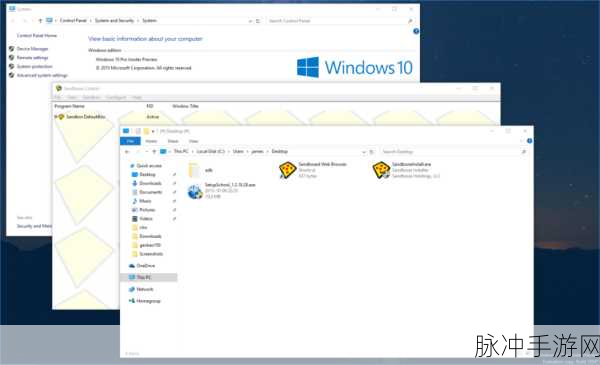Screen dimensions: 600x365
Task: Open Sandbox menu in Sandboxie Control
Action: [91, 98]
